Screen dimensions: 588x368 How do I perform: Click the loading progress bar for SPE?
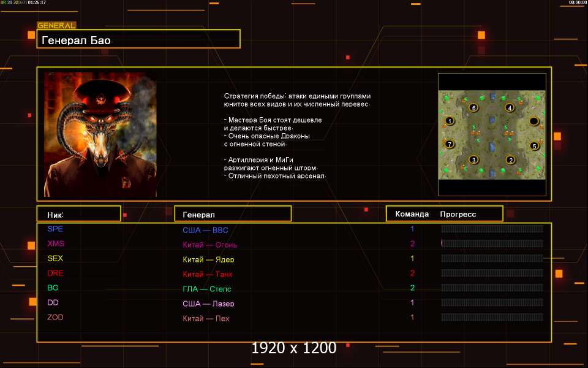tap(492, 229)
